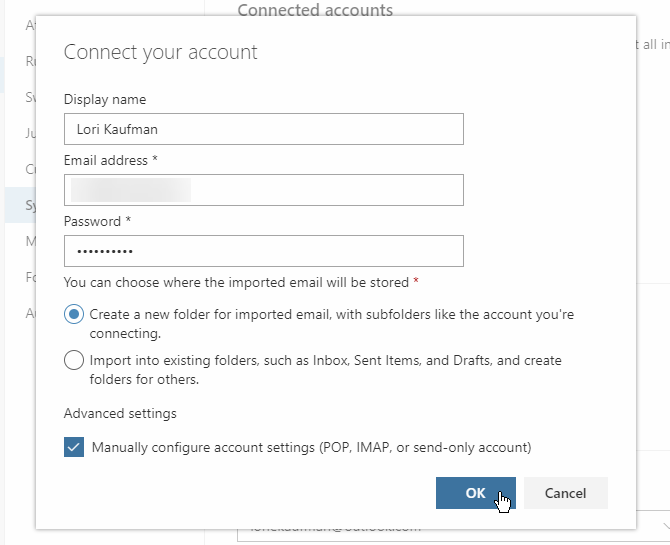Click the Advanced settings label
This screenshot has height=545, width=670.
[x=120, y=413]
